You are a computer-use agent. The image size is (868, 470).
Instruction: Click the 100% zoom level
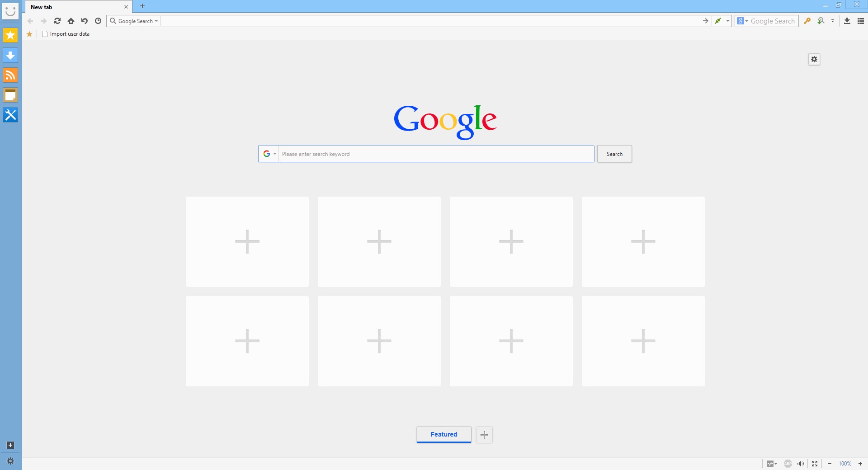(845, 464)
